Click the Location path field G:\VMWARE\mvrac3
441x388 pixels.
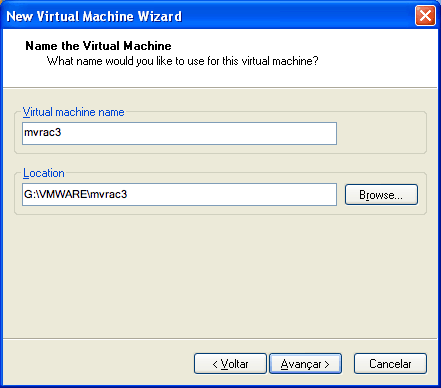coord(179,194)
